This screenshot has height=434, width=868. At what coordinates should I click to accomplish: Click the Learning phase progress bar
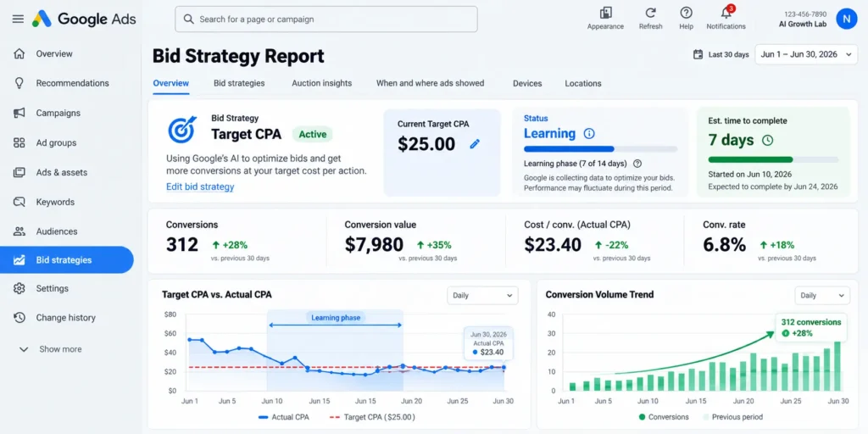(601, 149)
